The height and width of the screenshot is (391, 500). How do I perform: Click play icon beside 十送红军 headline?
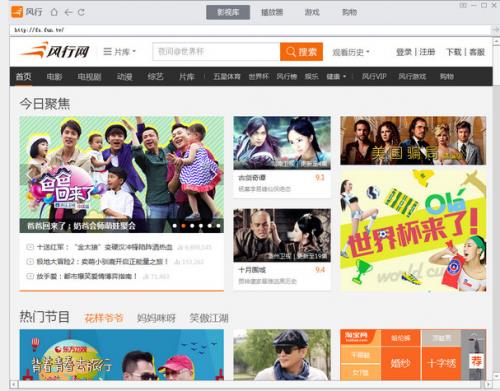click(30, 247)
